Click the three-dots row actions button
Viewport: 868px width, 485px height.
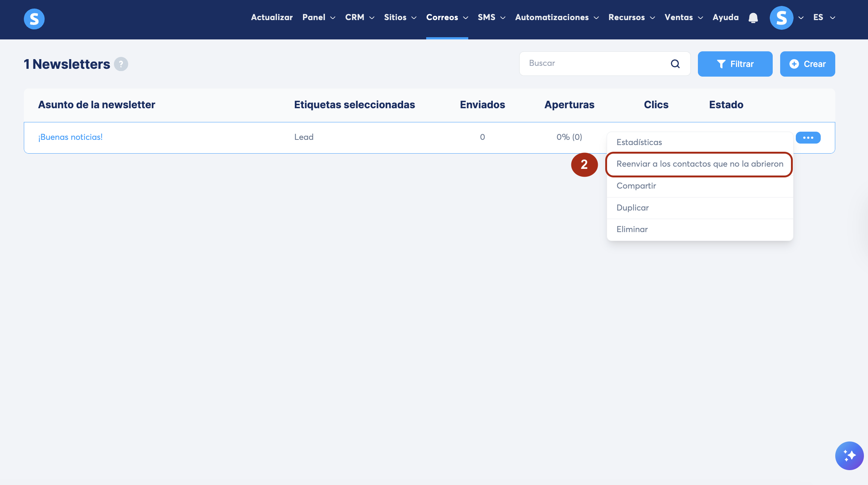click(x=808, y=138)
